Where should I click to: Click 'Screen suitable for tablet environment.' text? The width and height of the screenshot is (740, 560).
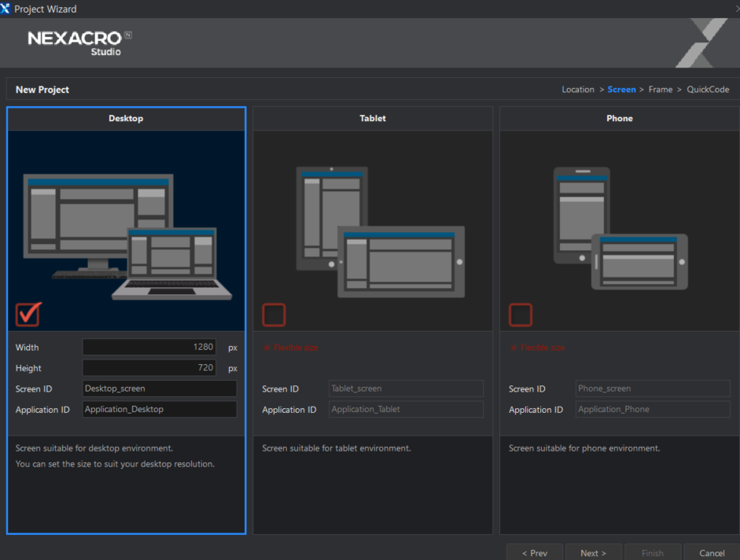337,448
